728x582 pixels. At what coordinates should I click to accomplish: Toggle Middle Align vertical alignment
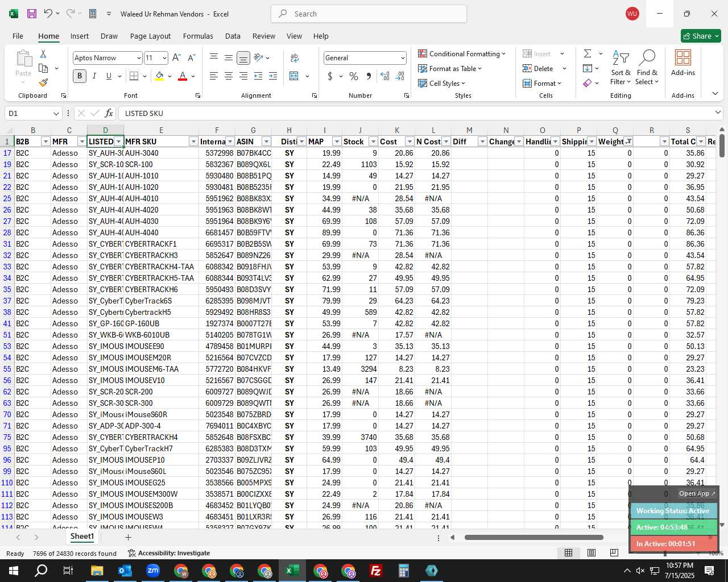(x=229, y=57)
